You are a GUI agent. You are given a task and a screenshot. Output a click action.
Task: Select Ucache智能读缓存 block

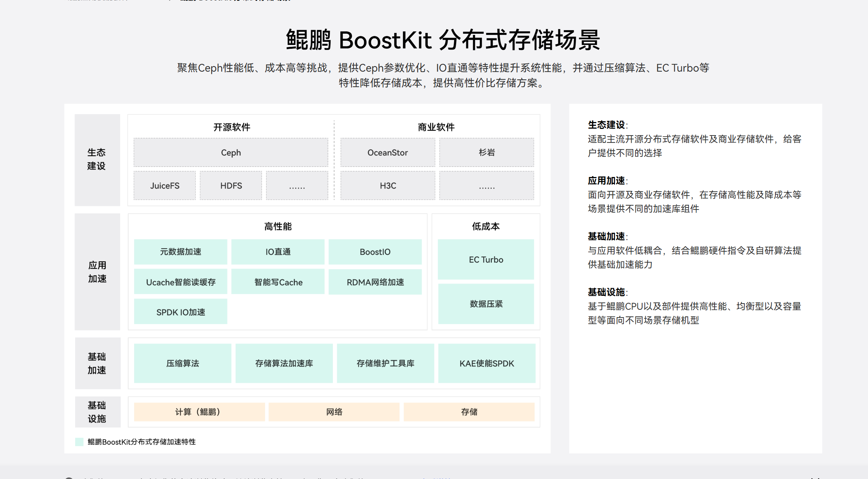click(181, 282)
